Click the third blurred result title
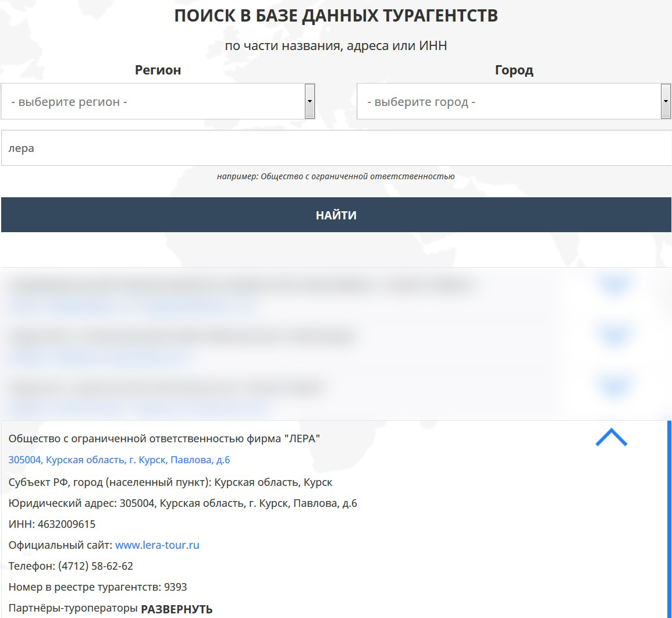The height and width of the screenshot is (618, 672). 166,388
